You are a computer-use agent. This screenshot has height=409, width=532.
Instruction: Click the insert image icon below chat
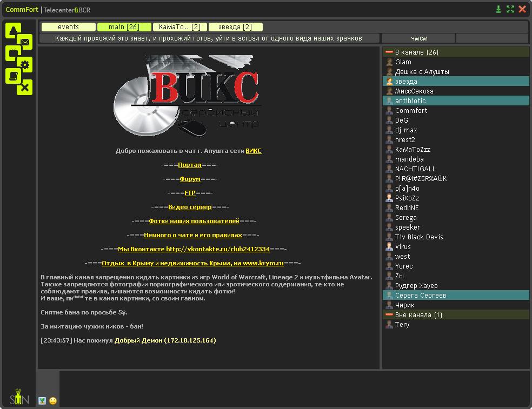coord(42,400)
